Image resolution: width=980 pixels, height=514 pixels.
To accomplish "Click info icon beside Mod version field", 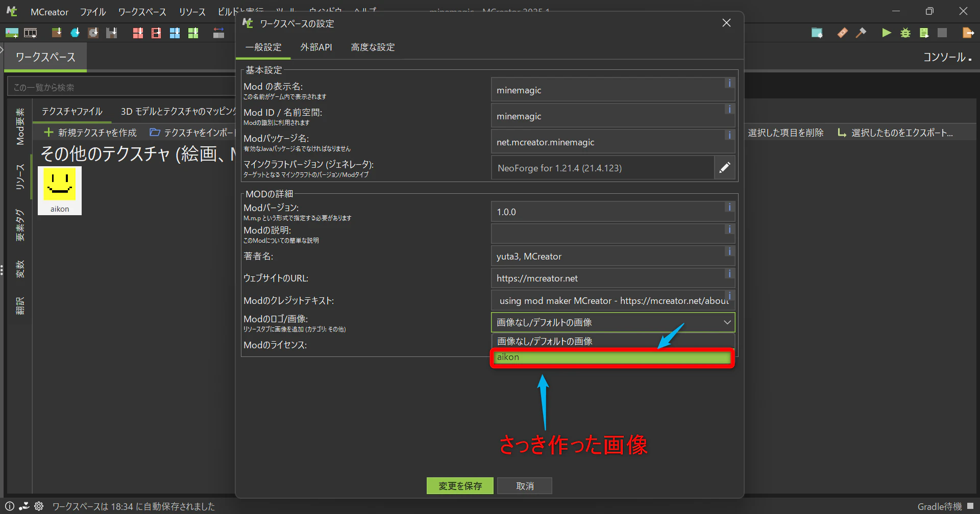I will [729, 207].
